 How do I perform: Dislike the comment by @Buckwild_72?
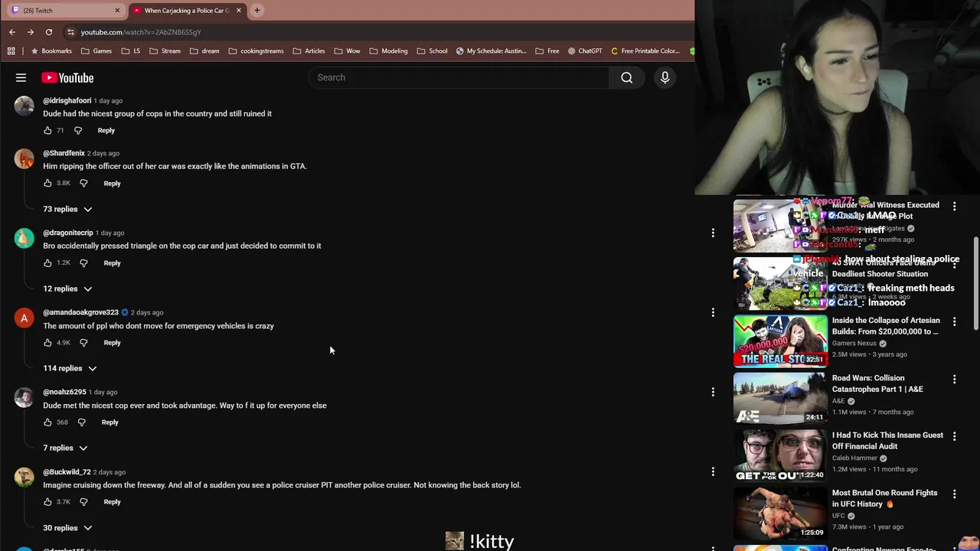pos(83,501)
